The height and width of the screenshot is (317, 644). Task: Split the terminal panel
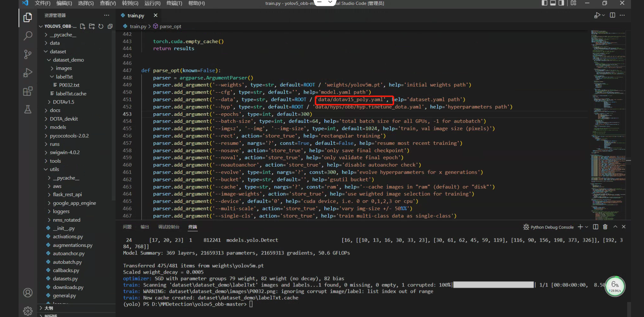pyautogui.click(x=595, y=227)
